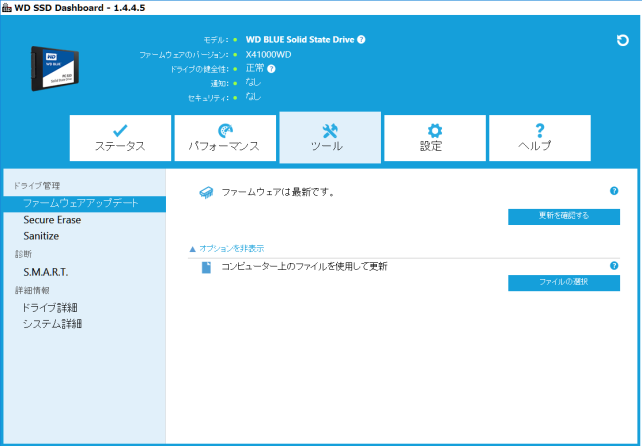Open Secure Erase in sidebar
The height and width of the screenshot is (446, 642).
[52, 220]
